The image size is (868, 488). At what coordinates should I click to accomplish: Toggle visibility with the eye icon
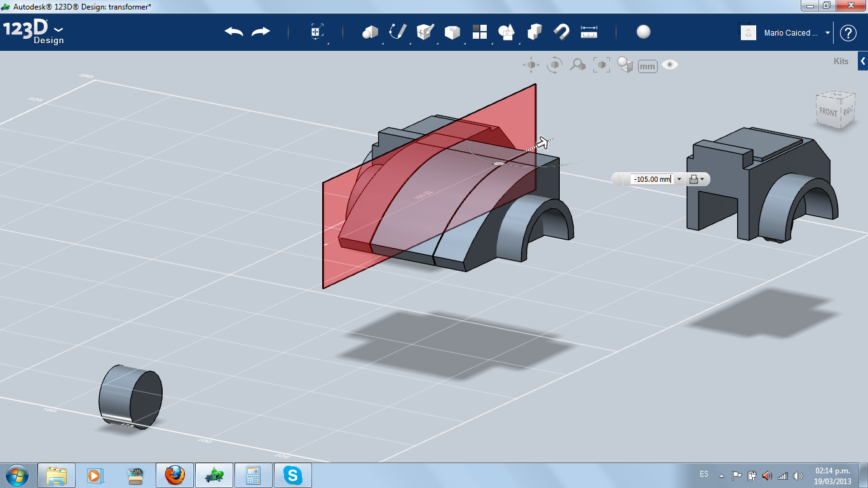coord(670,65)
